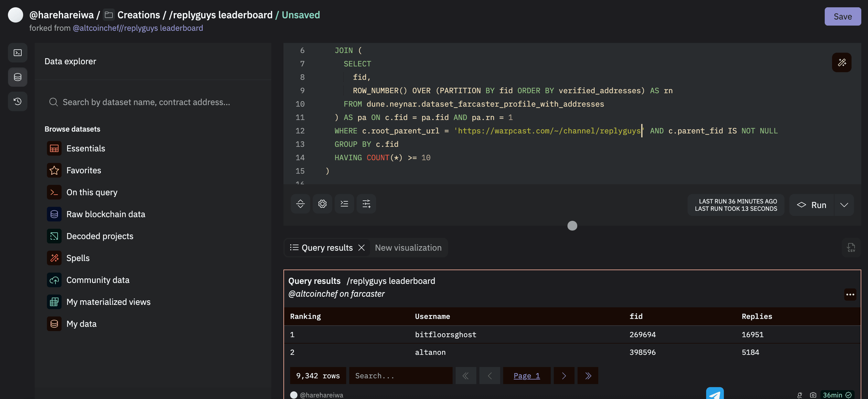Click the 16951 replies cell
Image resolution: width=868 pixels, height=399 pixels.
click(x=752, y=335)
